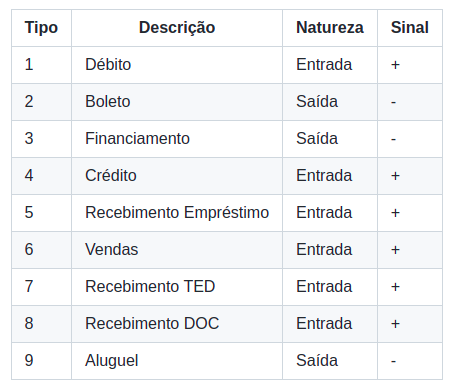466x388 pixels.
Task: Click the Natureza column header
Action: tap(330, 28)
